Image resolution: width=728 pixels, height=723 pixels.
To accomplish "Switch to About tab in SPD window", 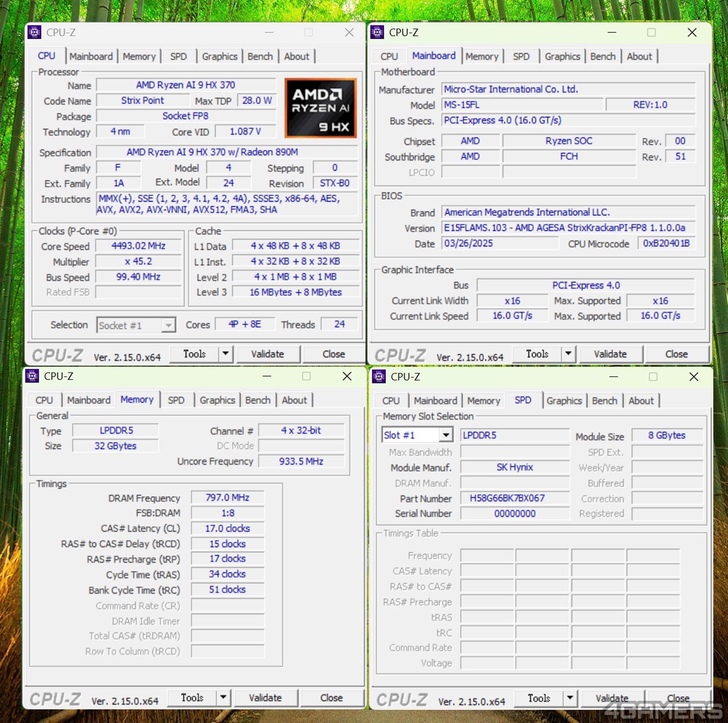I will tap(641, 401).
